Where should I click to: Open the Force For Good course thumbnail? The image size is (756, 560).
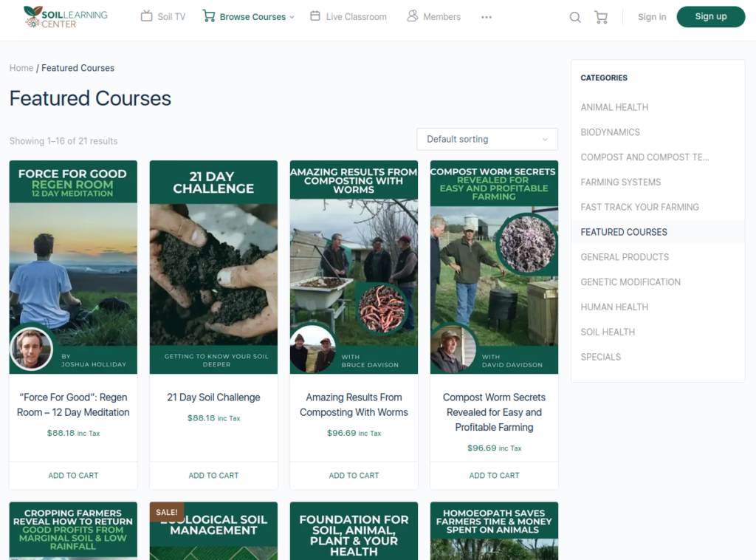pyautogui.click(x=73, y=267)
